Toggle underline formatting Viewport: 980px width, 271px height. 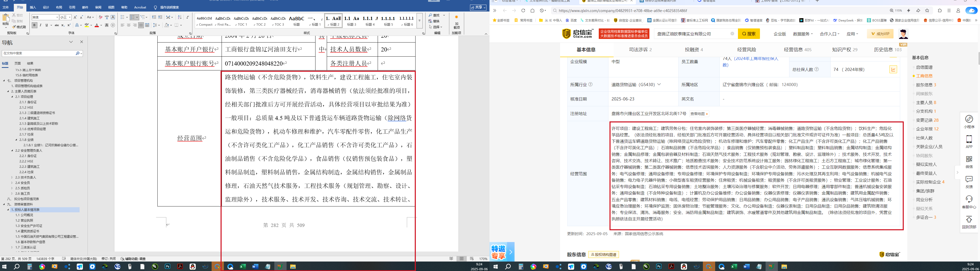pos(46,25)
